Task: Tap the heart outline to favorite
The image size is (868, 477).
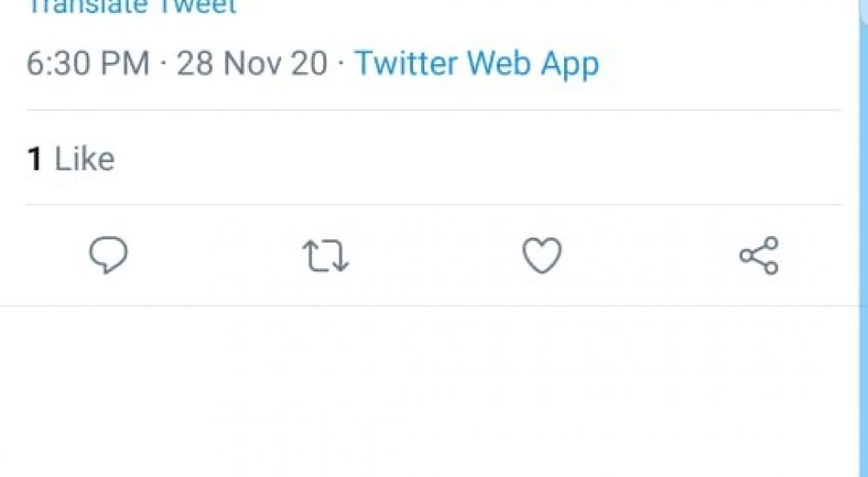Action: 542,256
